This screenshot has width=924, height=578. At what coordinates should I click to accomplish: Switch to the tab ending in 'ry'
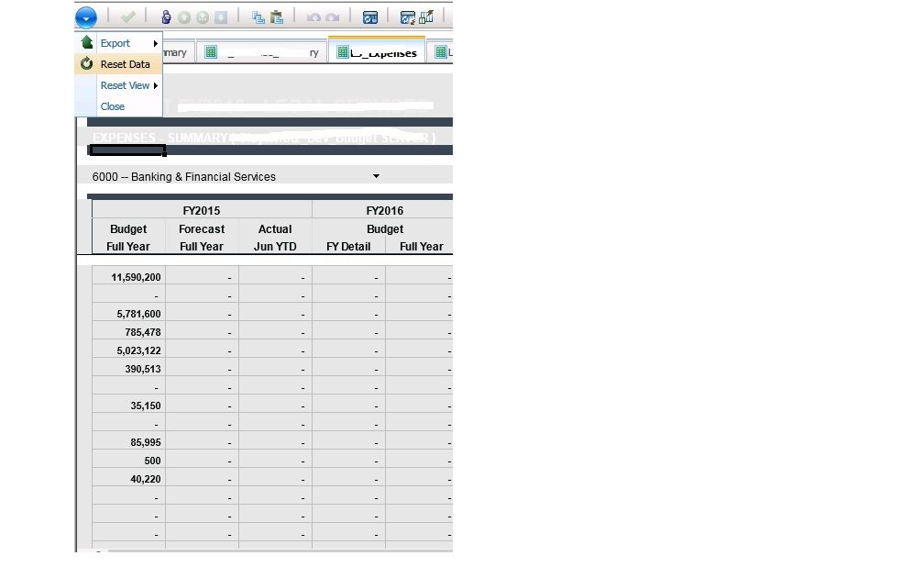(x=261, y=52)
